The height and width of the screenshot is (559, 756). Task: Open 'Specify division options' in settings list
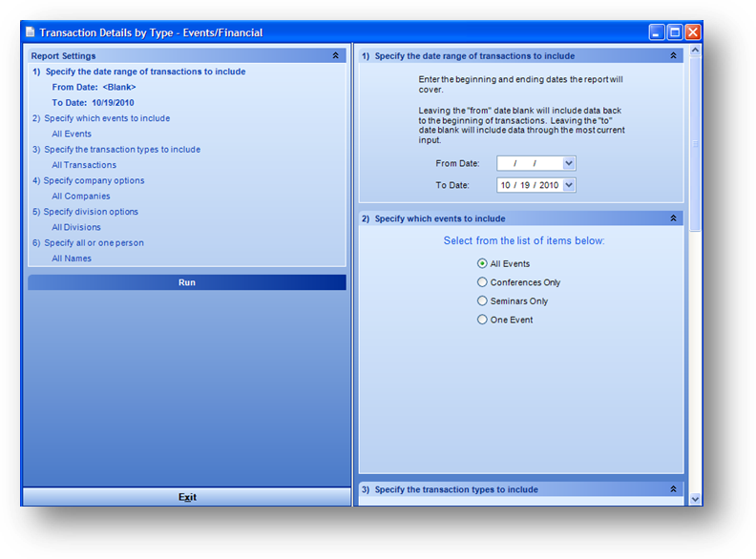coord(91,212)
